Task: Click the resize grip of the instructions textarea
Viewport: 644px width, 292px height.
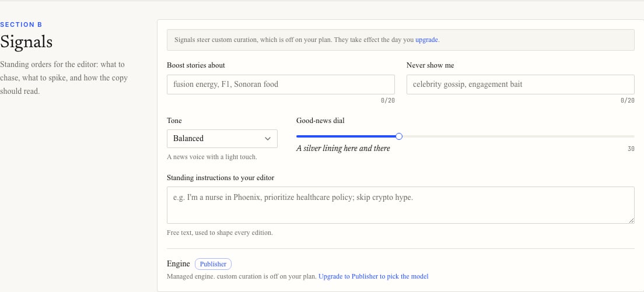Action: [631, 221]
